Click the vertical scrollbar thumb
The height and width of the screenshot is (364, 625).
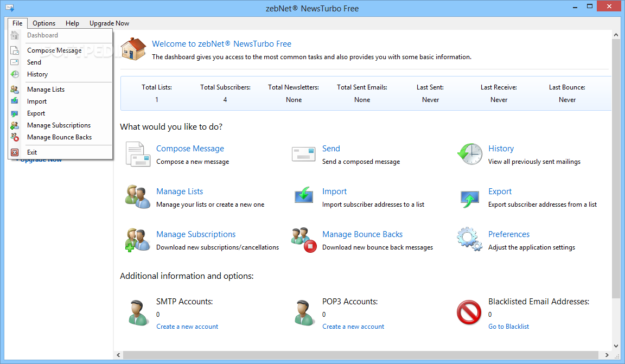pos(616,169)
